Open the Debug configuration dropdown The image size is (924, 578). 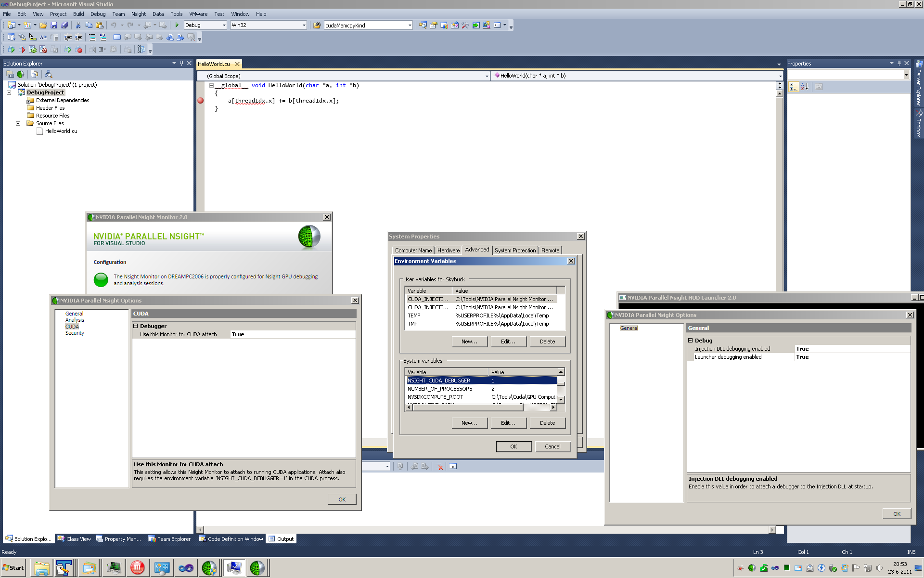coord(224,25)
